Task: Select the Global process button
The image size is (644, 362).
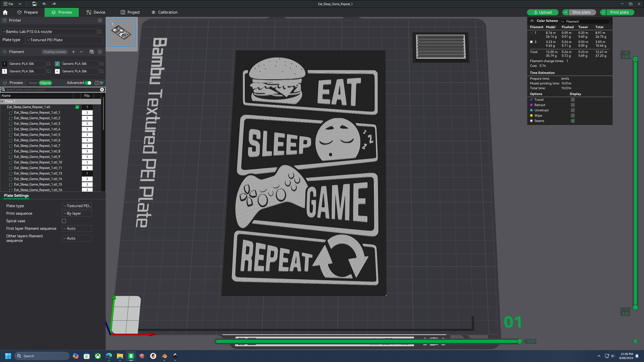Action: tap(33, 83)
